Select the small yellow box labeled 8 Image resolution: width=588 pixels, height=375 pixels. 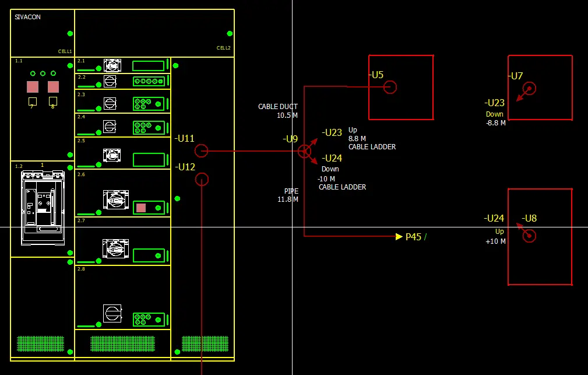tap(53, 101)
